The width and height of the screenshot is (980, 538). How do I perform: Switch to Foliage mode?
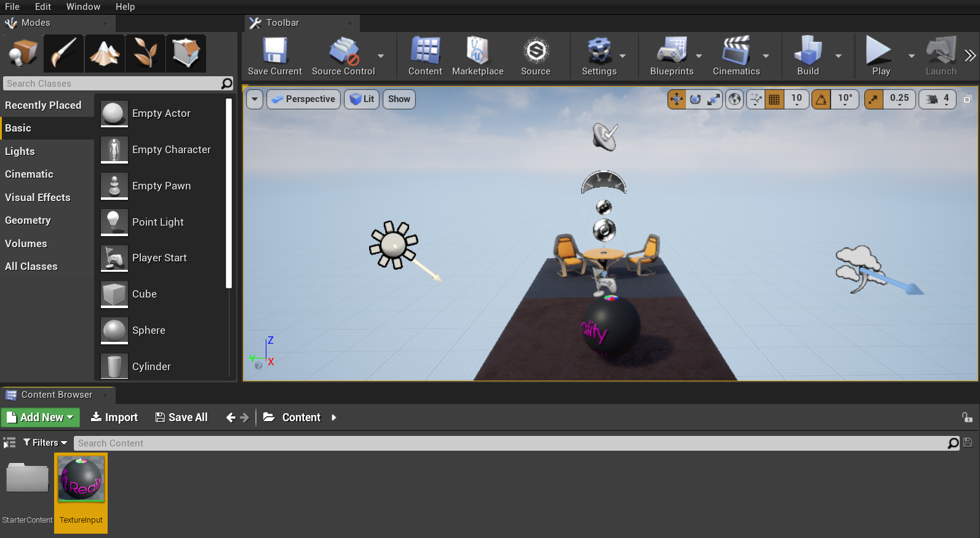[x=145, y=53]
